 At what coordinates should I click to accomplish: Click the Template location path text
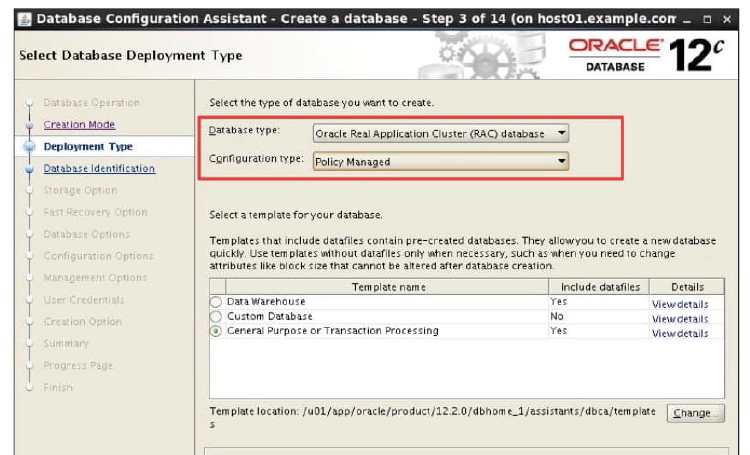click(x=432, y=417)
